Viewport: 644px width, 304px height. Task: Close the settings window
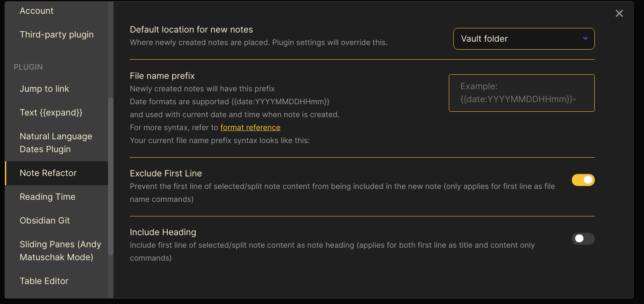click(x=619, y=13)
